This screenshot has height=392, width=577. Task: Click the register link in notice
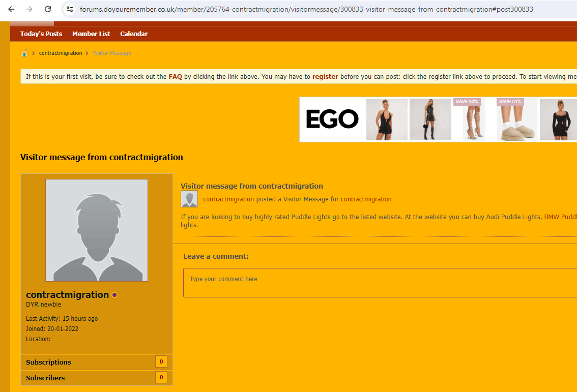tap(325, 76)
